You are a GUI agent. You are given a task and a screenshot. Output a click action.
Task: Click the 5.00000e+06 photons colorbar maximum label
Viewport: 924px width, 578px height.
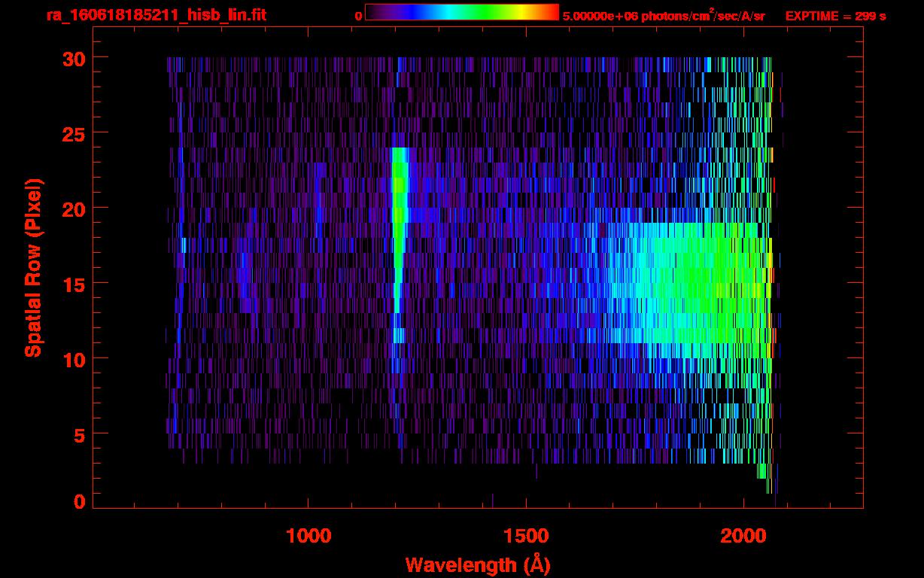click(x=664, y=16)
